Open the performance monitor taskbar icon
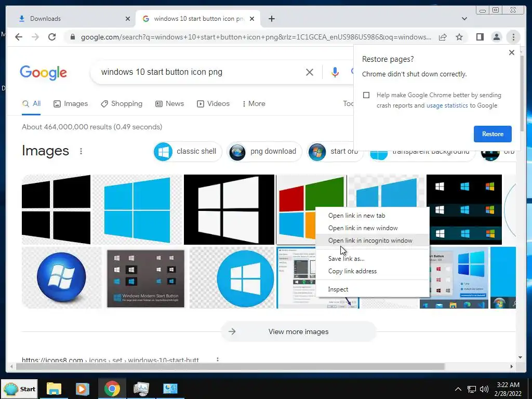This screenshot has height=399, width=532. tap(141, 389)
